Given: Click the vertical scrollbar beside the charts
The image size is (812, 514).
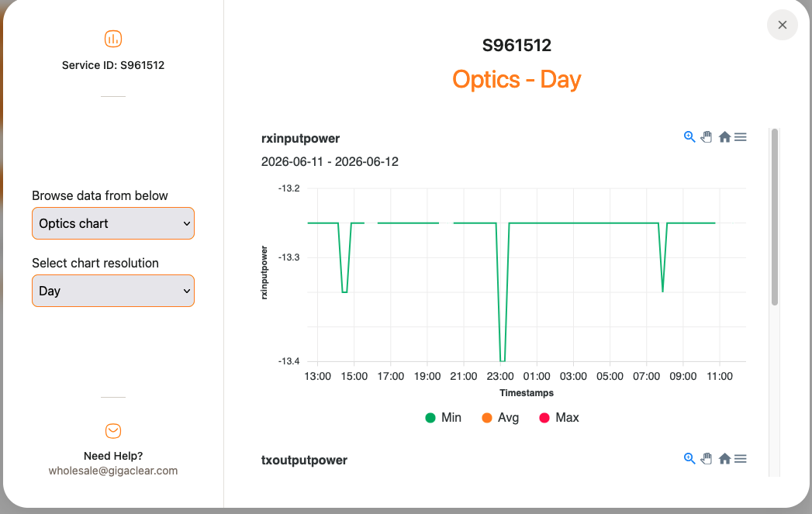Looking at the screenshot, I should click(x=775, y=217).
